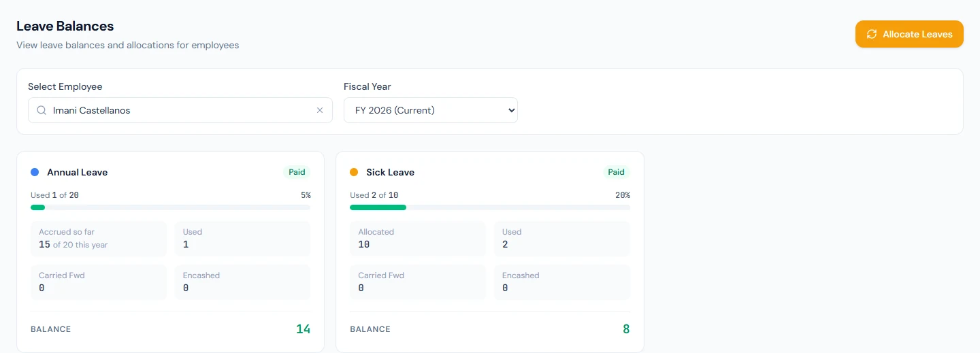The image size is (980, 353).
Task: Focus the Select Employee search field
Action: coord(180,110)
